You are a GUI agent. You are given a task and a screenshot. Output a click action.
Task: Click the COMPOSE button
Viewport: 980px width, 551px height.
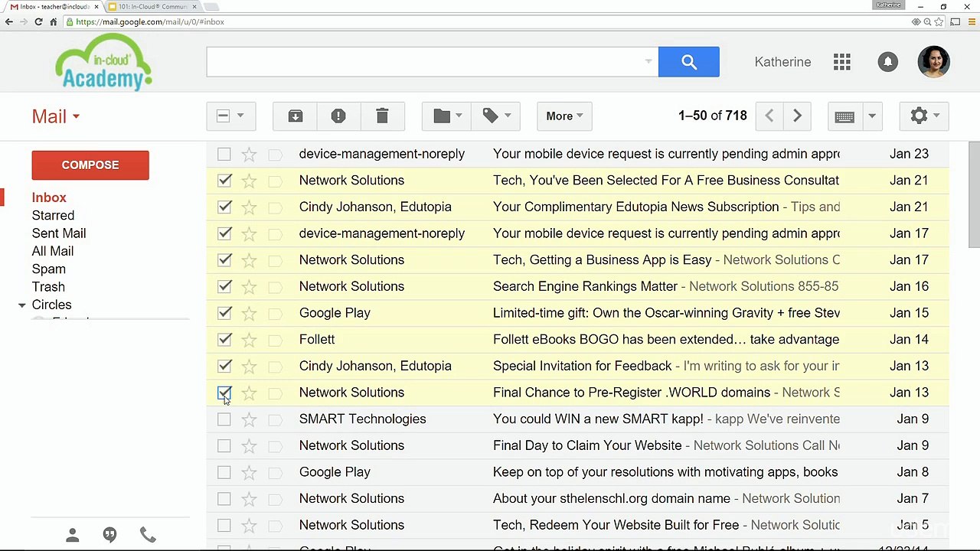(x=90, y=165)
